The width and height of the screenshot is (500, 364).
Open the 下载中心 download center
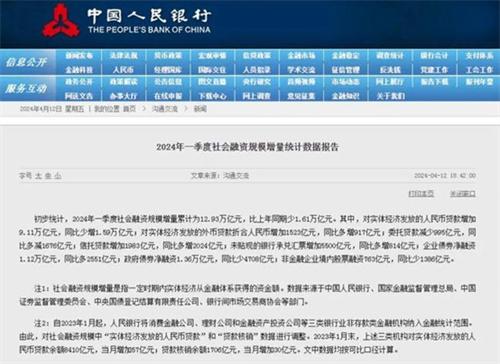pos(212,96)
